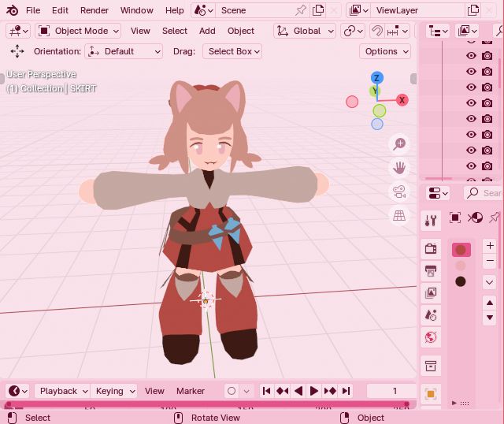The height and width of the screenshot is (424, 504).
Task: Open the Object Mode dropdown
Action: point(78,31)
